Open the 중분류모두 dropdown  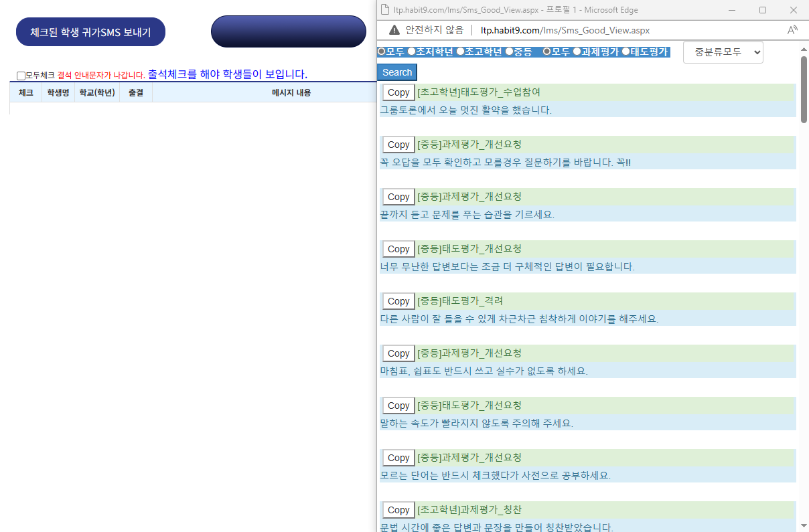click(723, 52)
